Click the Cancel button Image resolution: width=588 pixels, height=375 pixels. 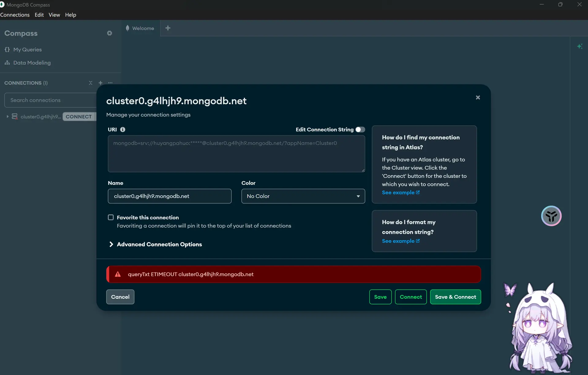click(x=120, y=297)
